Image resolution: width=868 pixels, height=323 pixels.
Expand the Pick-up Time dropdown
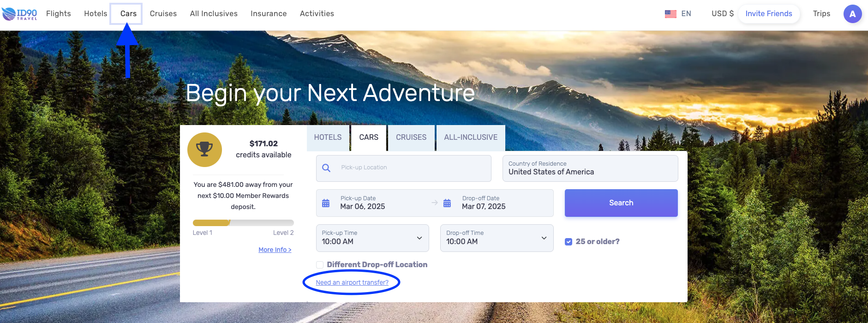tap(372, 238)
